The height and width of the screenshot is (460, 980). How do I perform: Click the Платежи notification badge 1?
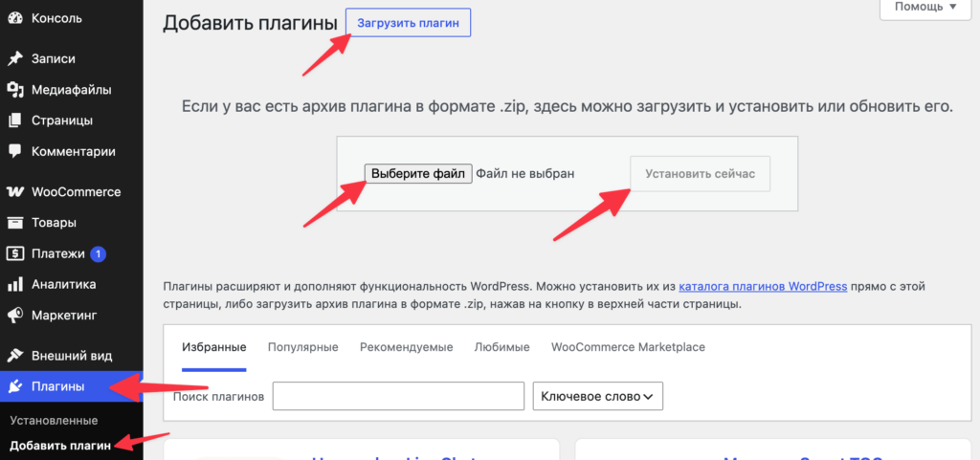click(99, 254)
